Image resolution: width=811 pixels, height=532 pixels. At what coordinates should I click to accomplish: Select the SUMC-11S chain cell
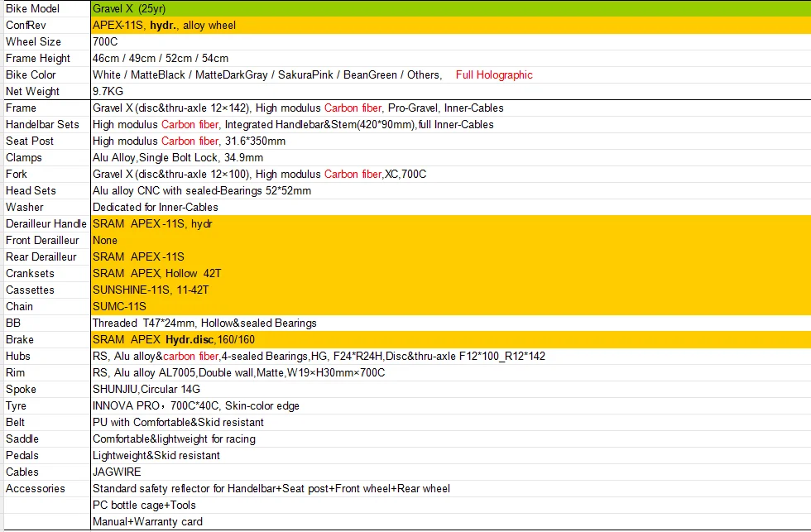point(450,307)
